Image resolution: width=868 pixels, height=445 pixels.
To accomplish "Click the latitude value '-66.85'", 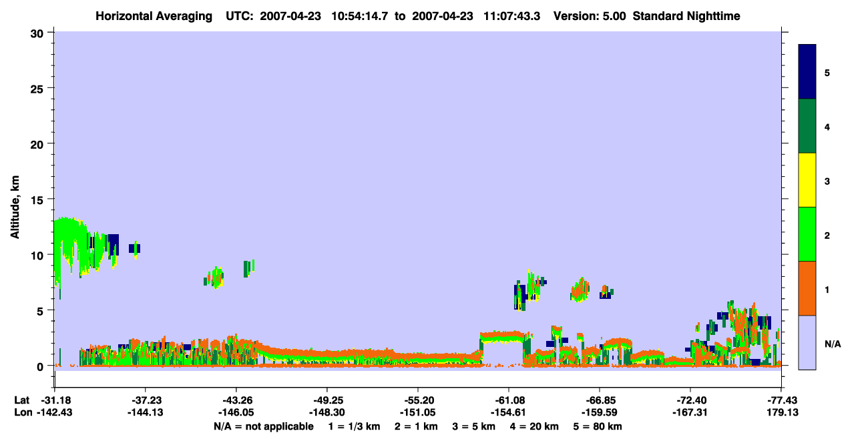I will coord(599,400).
